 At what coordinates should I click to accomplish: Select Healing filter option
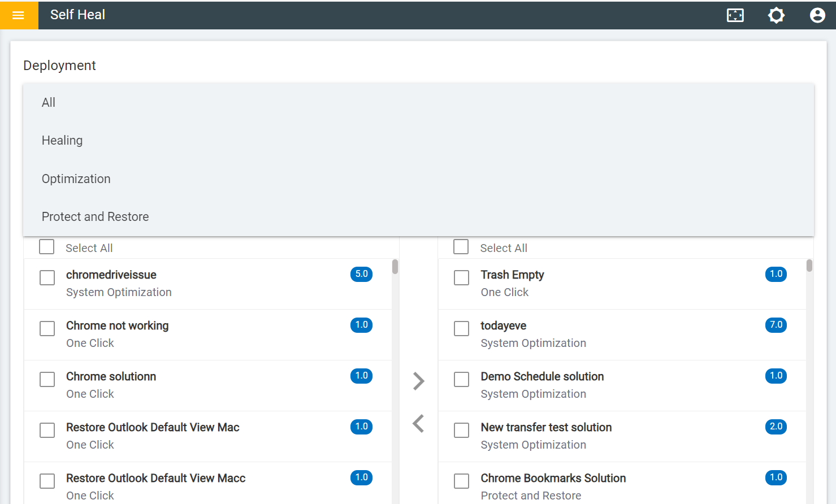click(62, 141)
